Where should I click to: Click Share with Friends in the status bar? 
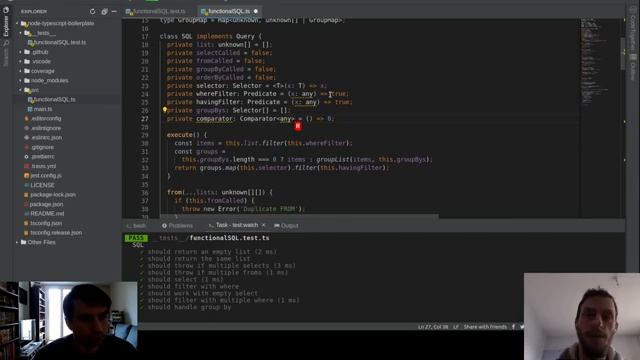tap(485, 327)
